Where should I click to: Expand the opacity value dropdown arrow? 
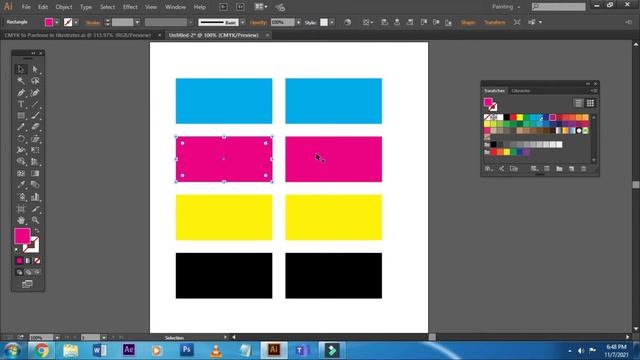coord(298,22)
